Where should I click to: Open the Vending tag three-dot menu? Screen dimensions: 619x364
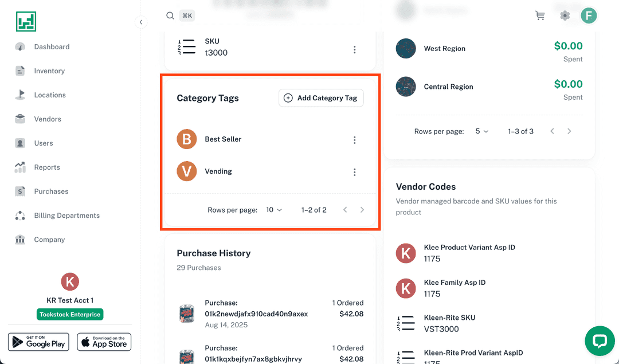354,171
